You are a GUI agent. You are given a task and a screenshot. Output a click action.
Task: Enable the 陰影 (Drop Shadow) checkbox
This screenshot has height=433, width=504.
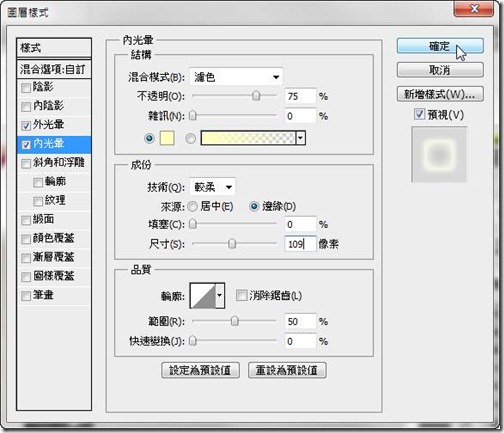tap(26, 88)
